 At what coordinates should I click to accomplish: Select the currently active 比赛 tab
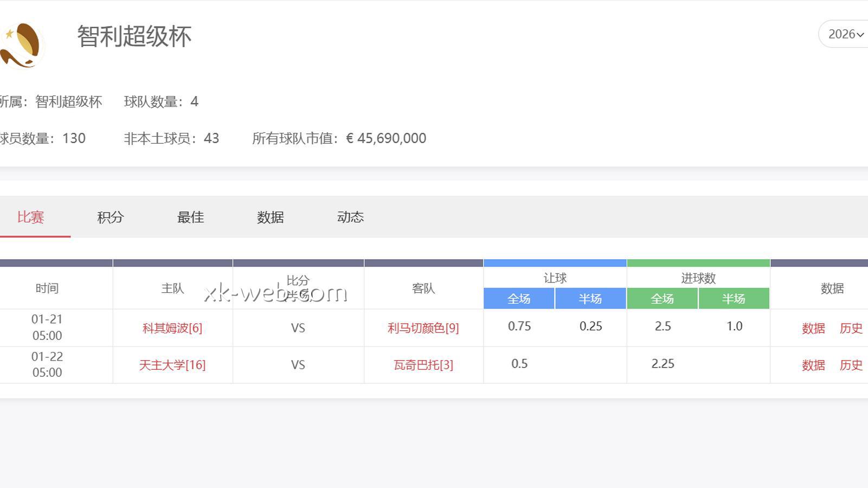point(30,217)
